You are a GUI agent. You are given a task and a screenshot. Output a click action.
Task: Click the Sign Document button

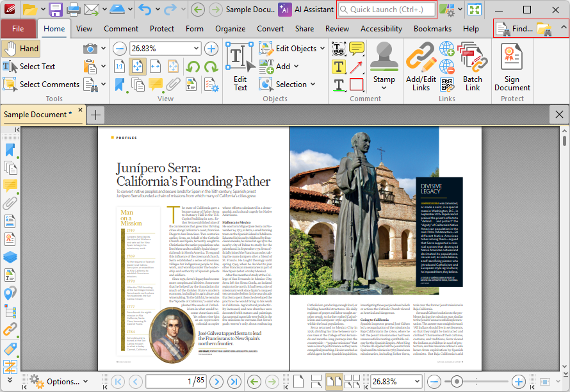512,67
